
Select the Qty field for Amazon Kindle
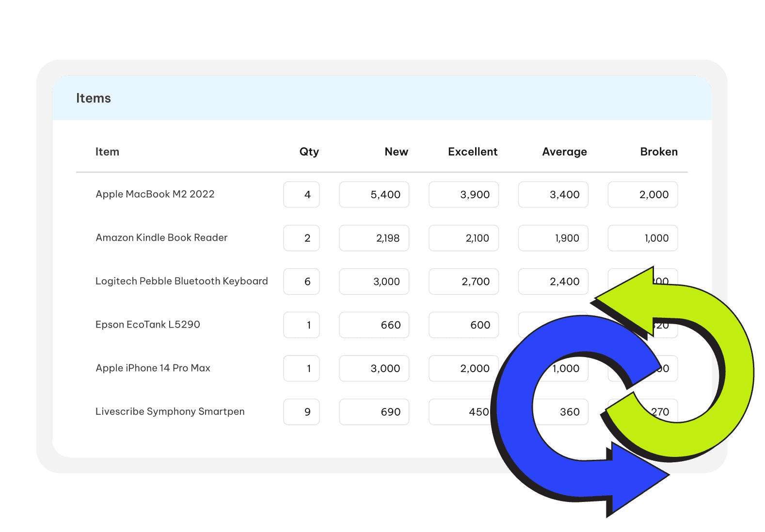pos(302,238)
